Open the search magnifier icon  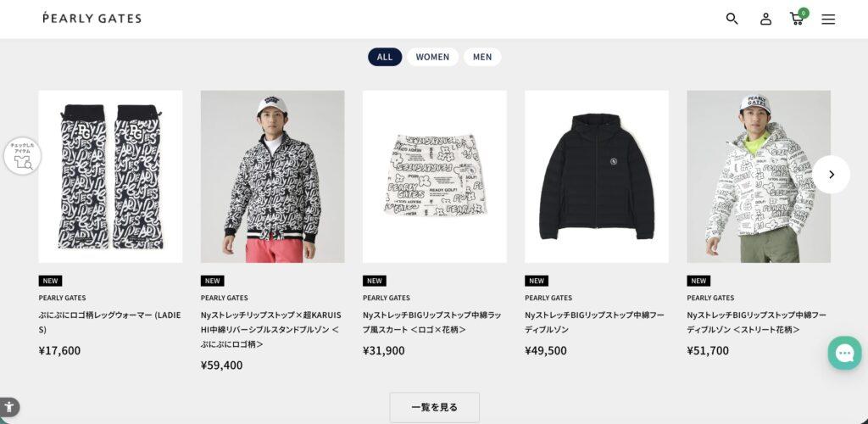pos(732,19)
